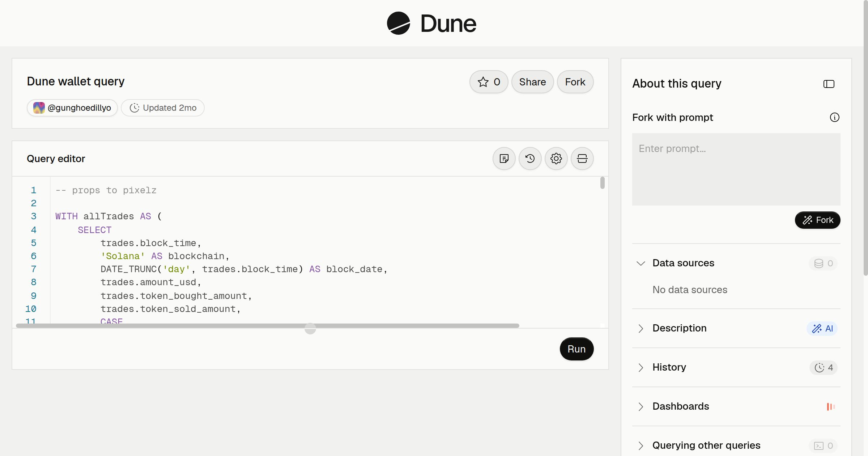Click the History count badge showing 4
This screenshot has height=456, width=868.
824,368
